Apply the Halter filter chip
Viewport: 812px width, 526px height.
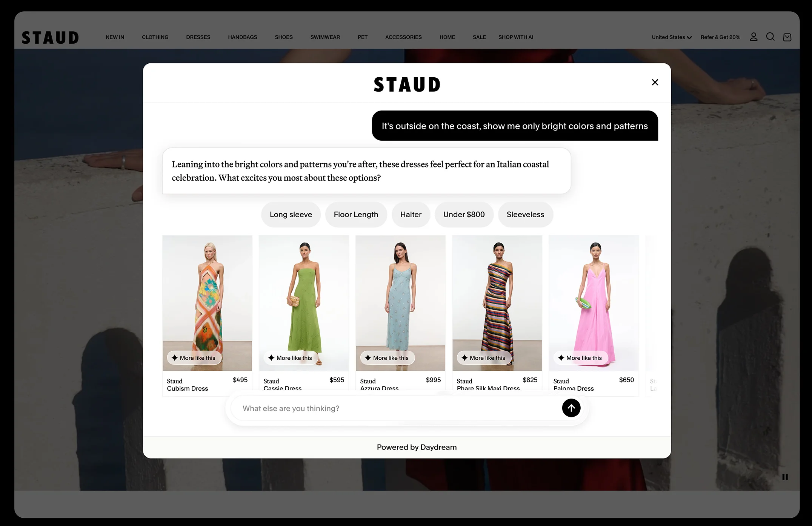[x=411, y=215]
